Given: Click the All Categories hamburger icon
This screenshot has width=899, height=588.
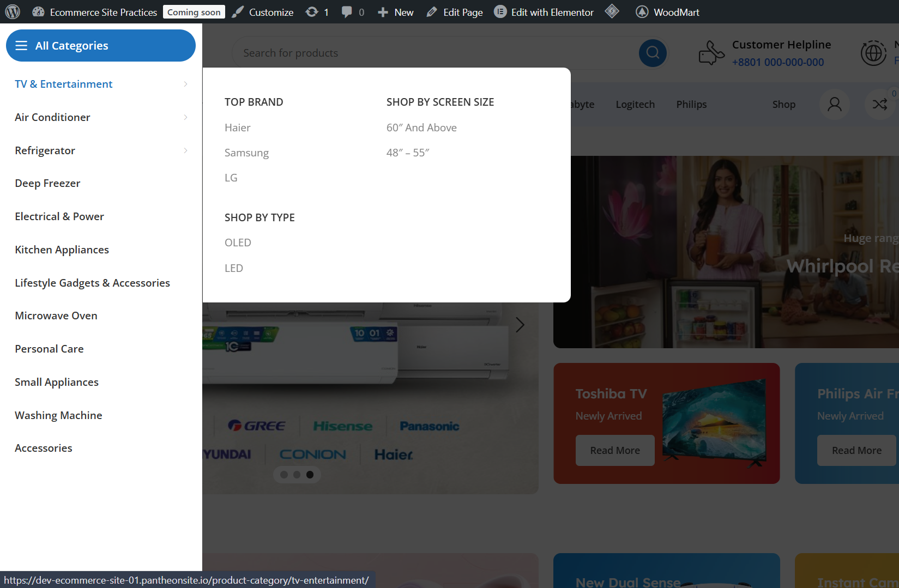Looking at the screenshot, I should coord(21,46).
